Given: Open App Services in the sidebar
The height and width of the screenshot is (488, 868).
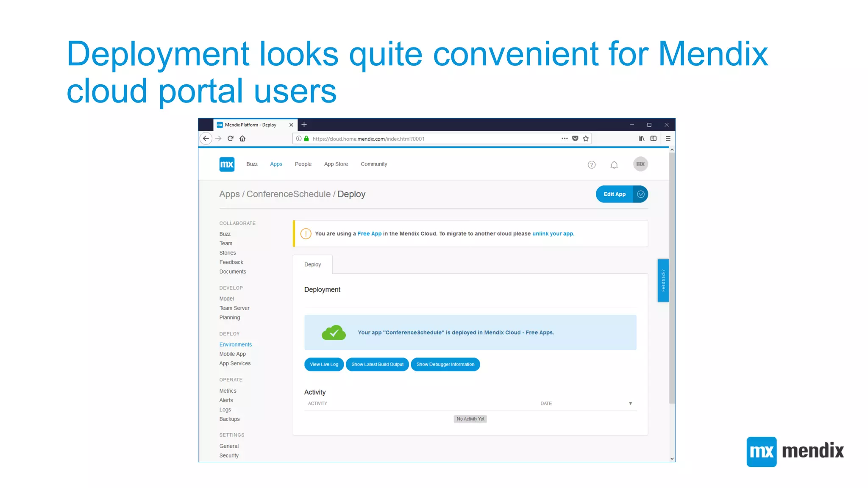Looking at the screenshot, I should 235,363.
